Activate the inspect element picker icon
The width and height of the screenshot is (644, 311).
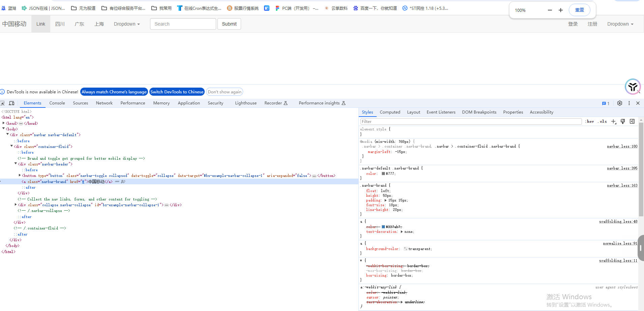pos(3,103)
